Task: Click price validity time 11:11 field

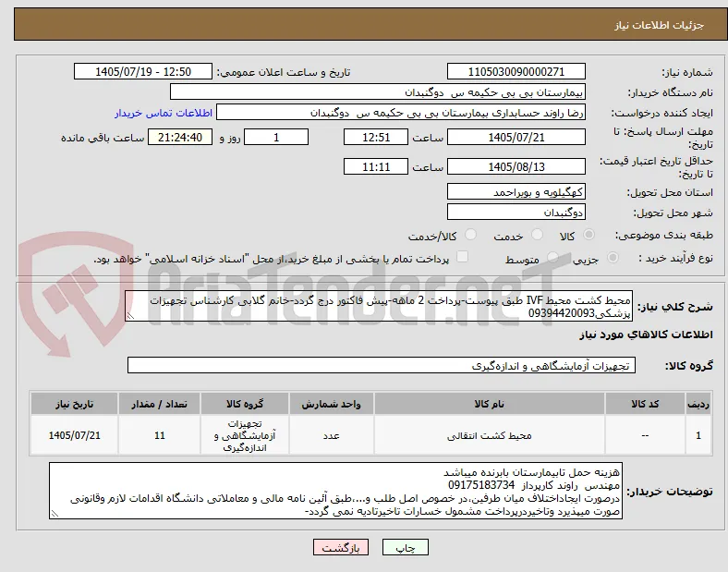Action: (376, 166)
